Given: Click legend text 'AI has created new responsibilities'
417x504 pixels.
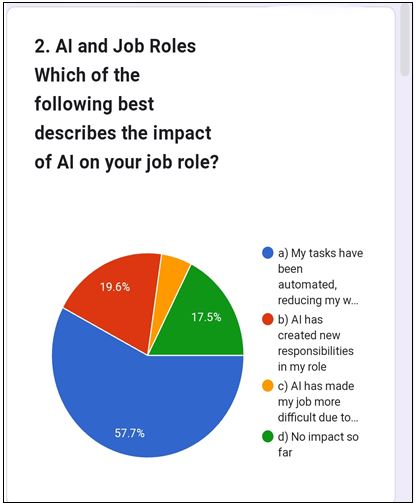Looking at the screenshot, I should tap(316, 343).
